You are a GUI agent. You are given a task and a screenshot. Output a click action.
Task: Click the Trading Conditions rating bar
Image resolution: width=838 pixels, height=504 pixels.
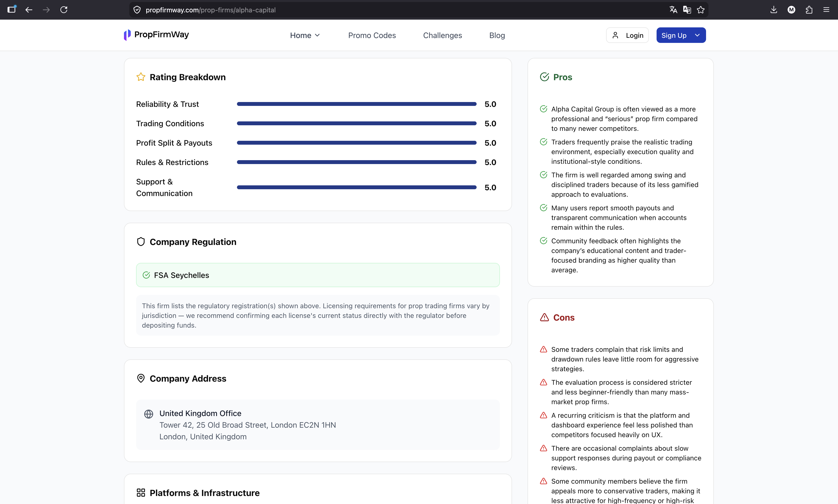(357, 123)
